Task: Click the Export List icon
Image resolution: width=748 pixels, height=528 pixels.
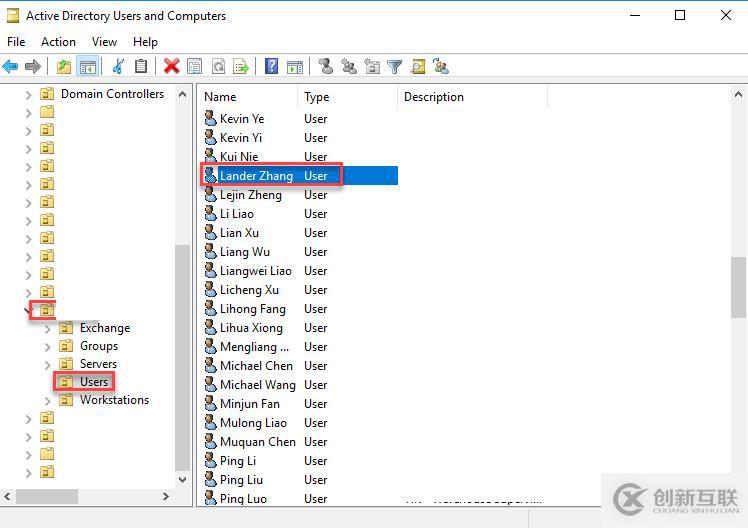Action: 241,66
